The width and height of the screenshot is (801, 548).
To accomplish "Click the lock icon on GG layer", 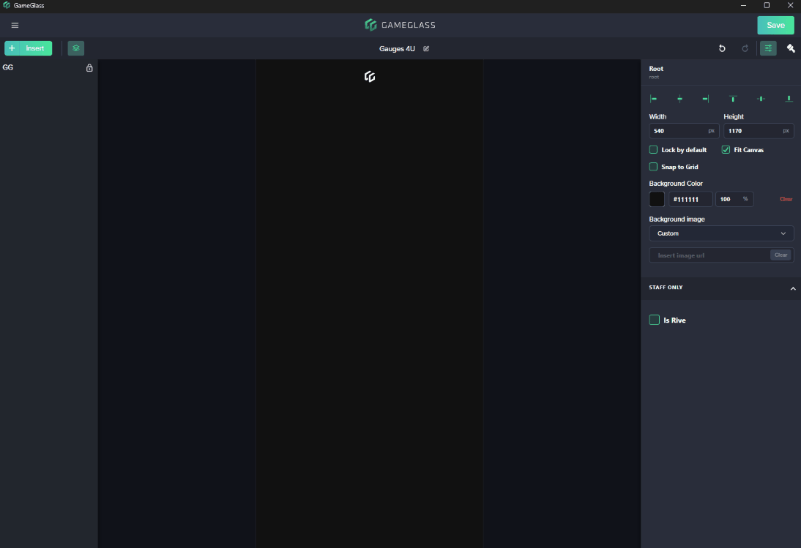I will [x=89, y=67].
